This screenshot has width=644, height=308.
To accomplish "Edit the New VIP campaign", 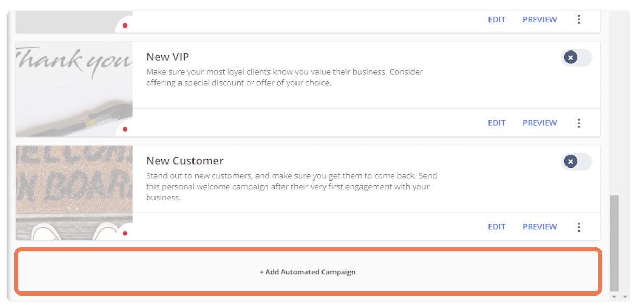I will click(x=496, y=123).
